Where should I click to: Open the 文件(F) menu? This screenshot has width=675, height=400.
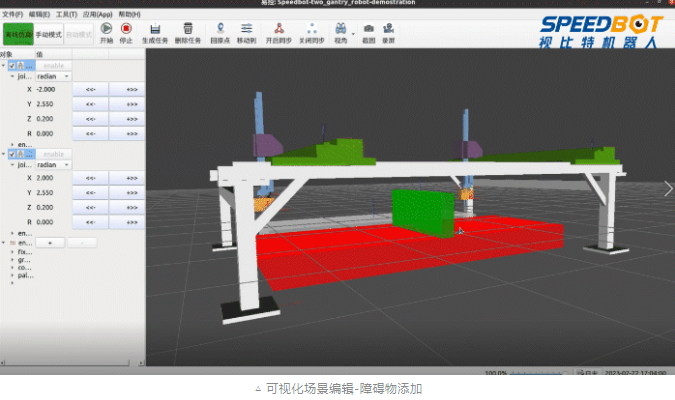coord(12,15)
